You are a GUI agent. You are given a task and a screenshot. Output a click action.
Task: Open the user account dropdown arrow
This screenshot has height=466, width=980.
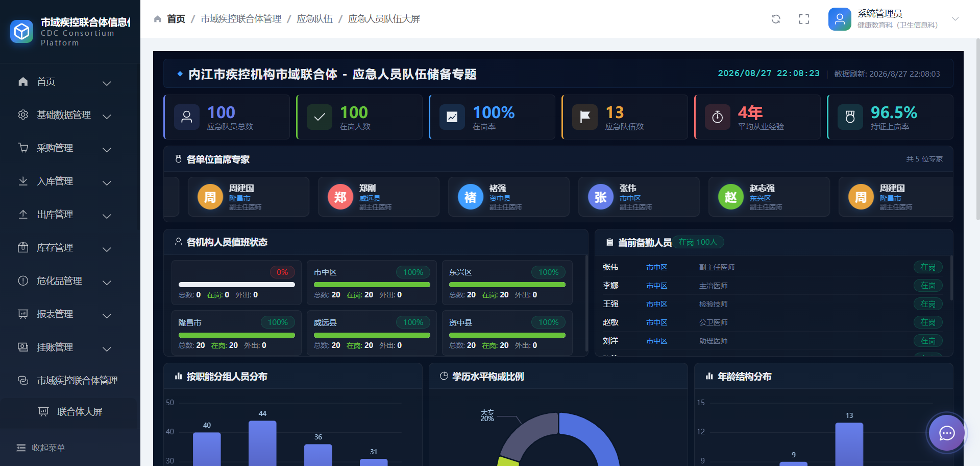(x=955, y=19)
